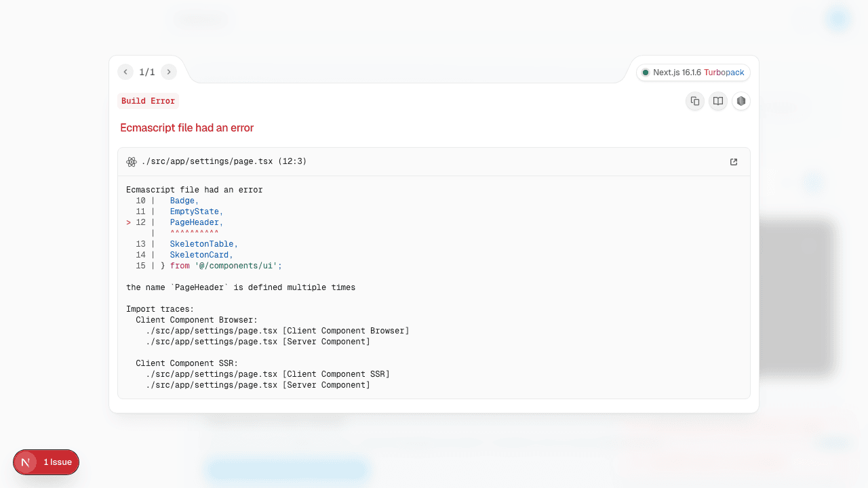Click the 1 Issue badge

[x=58, y=462]
